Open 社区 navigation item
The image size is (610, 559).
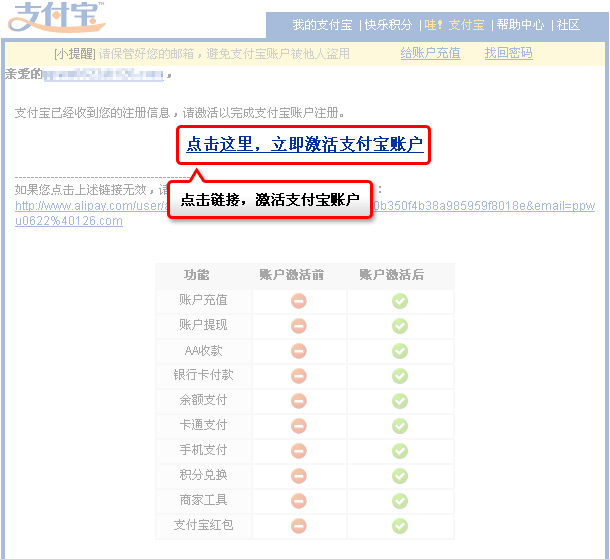point(568,25)
